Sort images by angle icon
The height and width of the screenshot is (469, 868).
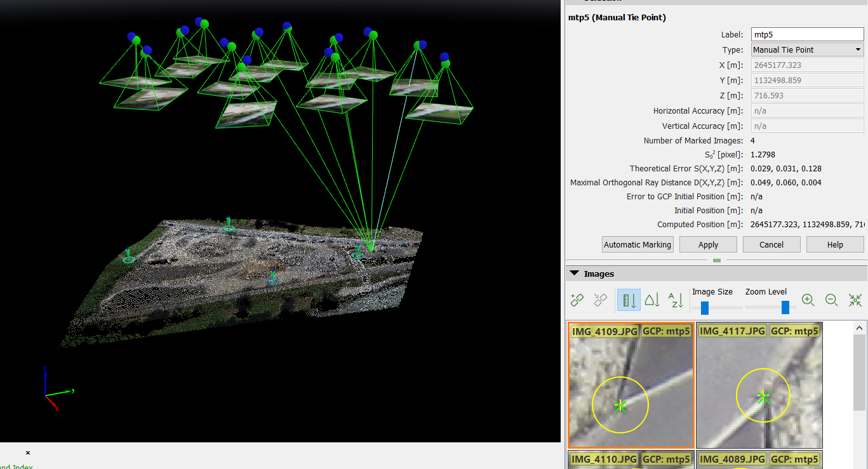click(652, 300)
